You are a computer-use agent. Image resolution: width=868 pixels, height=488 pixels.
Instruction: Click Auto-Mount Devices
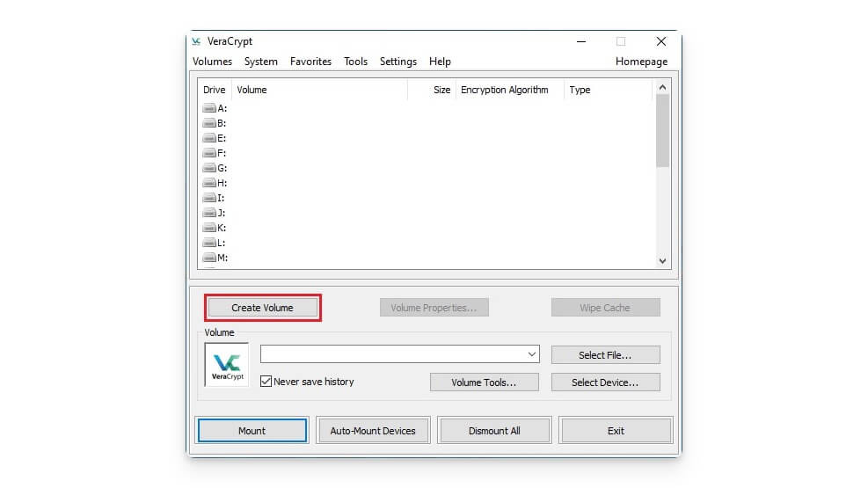tap(373, 431)
